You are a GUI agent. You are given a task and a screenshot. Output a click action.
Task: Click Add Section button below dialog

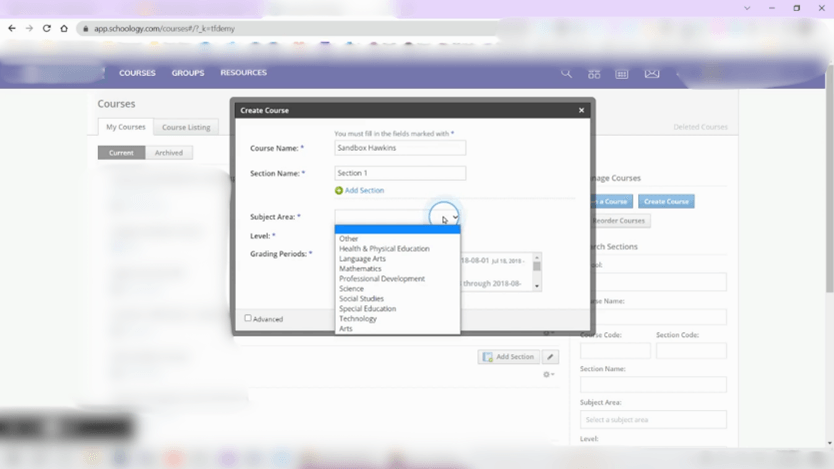[x=508, y=357]
